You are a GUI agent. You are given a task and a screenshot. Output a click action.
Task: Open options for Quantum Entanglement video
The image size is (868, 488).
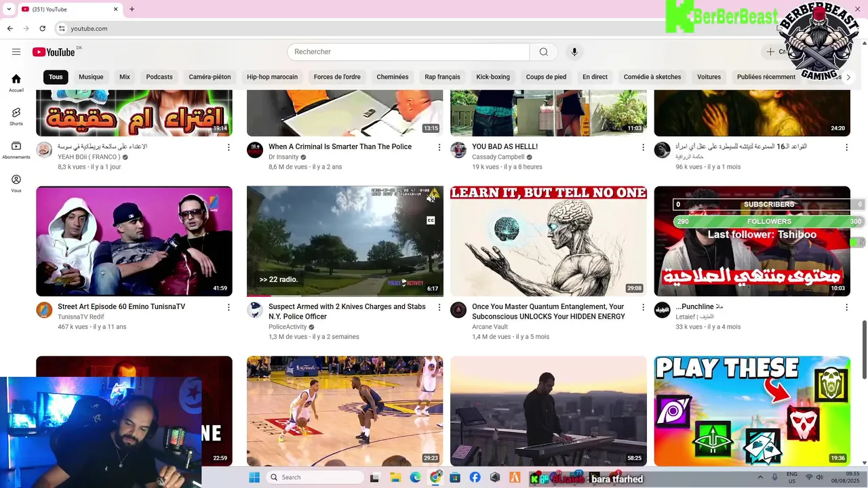pos(643,307)
